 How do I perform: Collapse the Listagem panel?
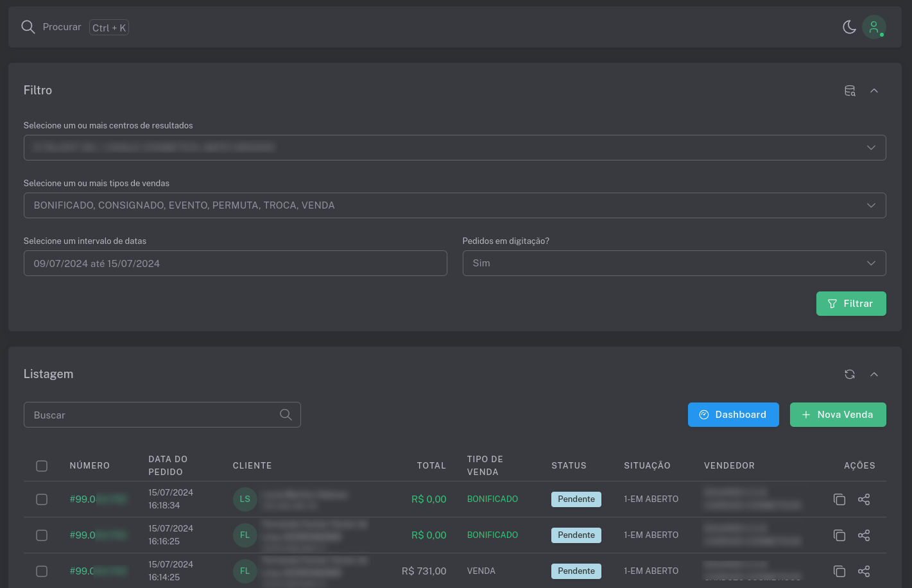[x=874, y=374]
